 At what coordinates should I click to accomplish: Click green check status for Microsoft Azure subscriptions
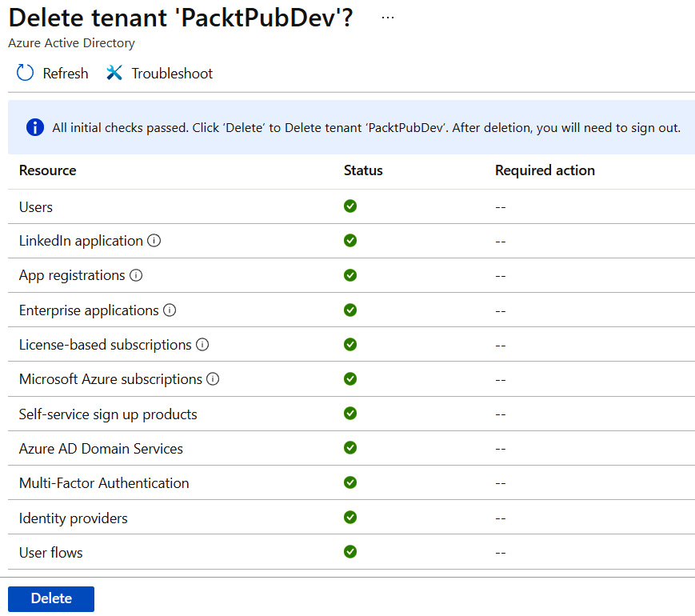coord(350,379)
